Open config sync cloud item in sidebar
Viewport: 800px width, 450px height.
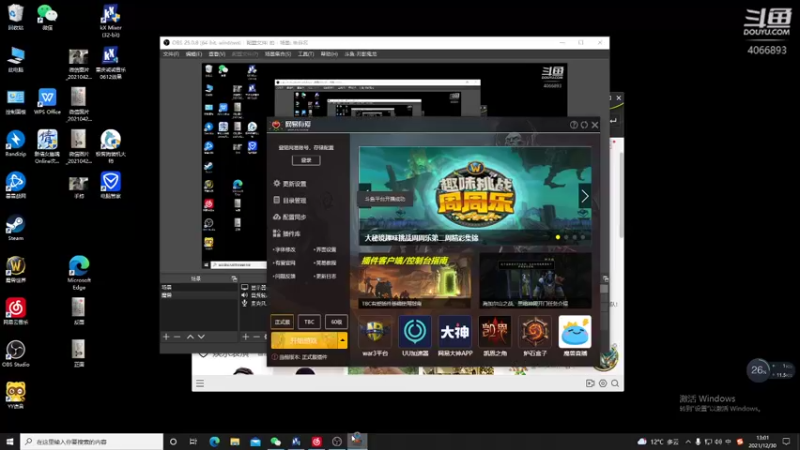[x=290, y=217]
